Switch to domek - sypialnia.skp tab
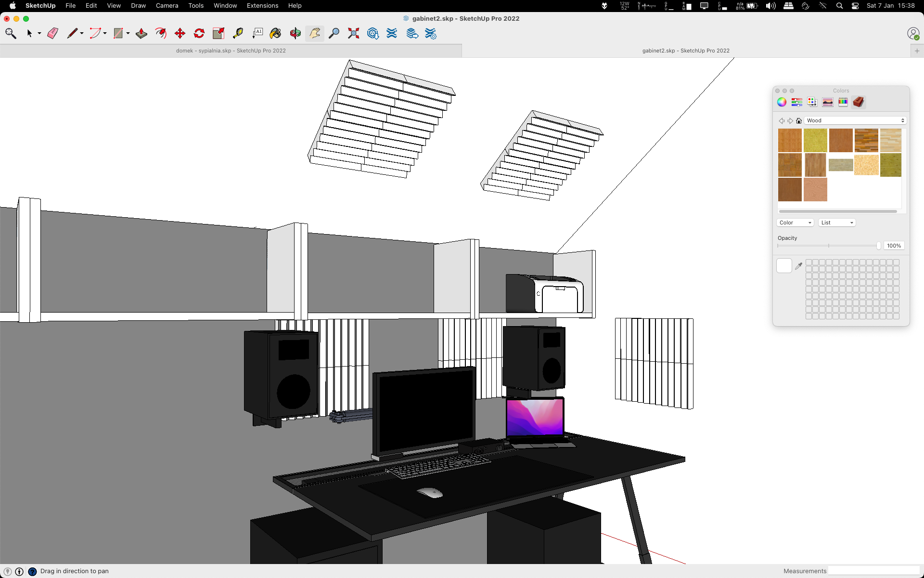The height and width of the screenshot is (578, 924). pos(231,51)
